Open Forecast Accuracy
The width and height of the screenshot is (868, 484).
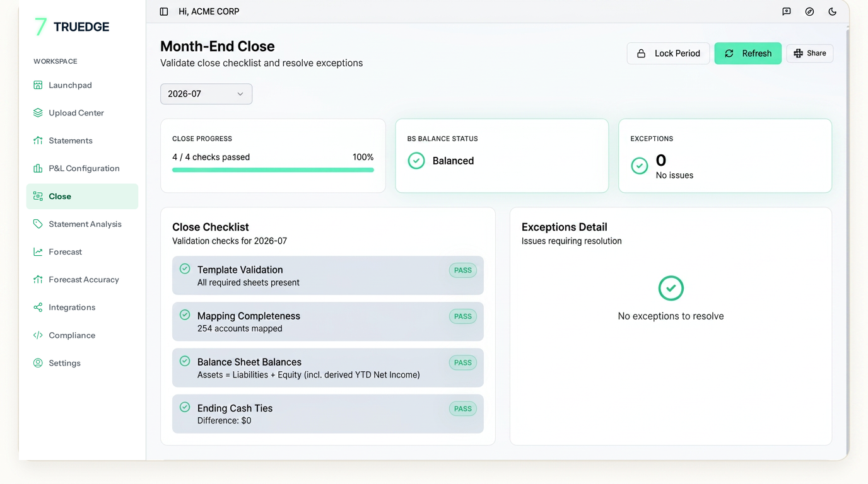pos(82,279)
